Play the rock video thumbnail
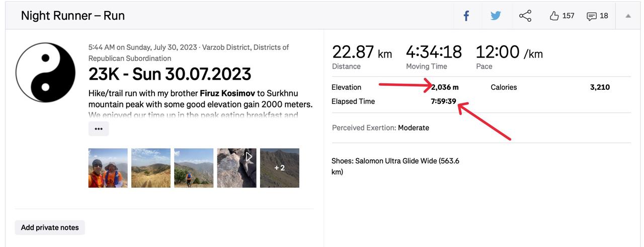The width and height of the screenshot is (644, 247). [x=236, y=168]
